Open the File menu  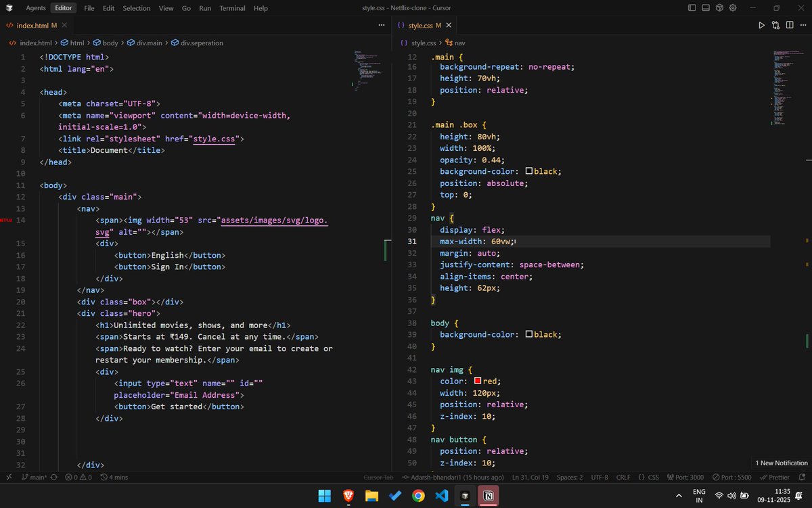click(x=89, y=8)
